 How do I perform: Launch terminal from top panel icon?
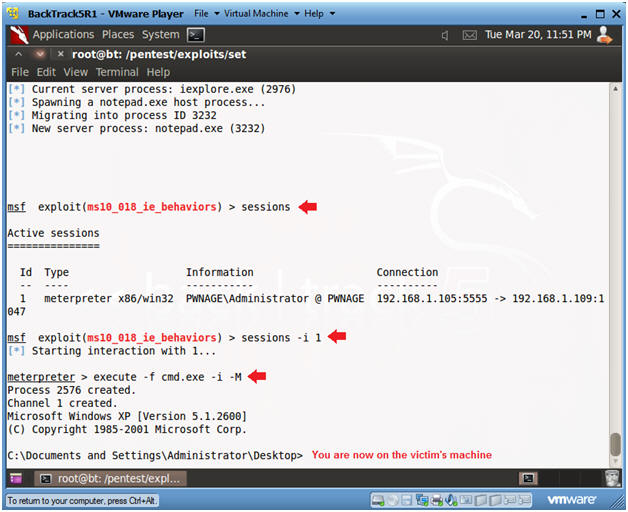click(x=196, y=35)
